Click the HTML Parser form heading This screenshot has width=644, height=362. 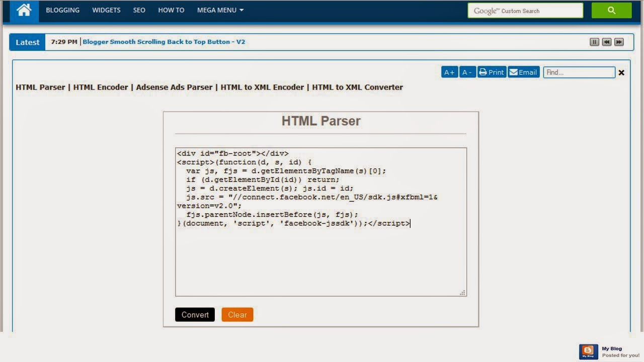[321, 121]
